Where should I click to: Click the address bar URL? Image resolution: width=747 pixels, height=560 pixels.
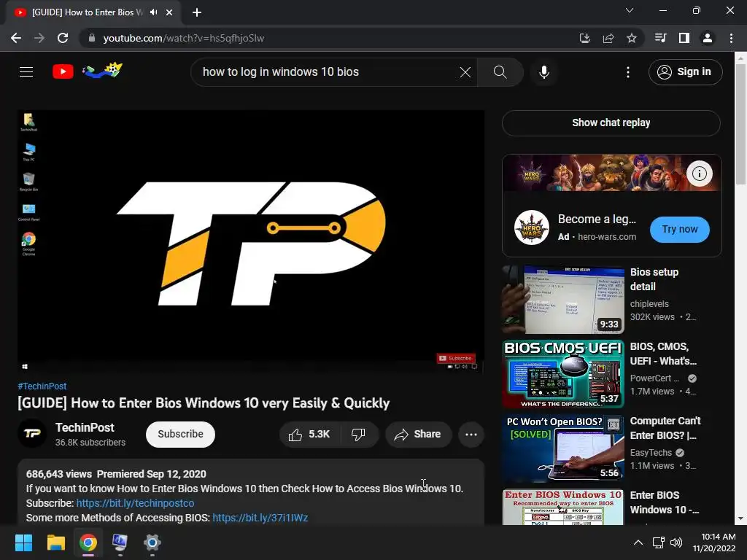183,38
